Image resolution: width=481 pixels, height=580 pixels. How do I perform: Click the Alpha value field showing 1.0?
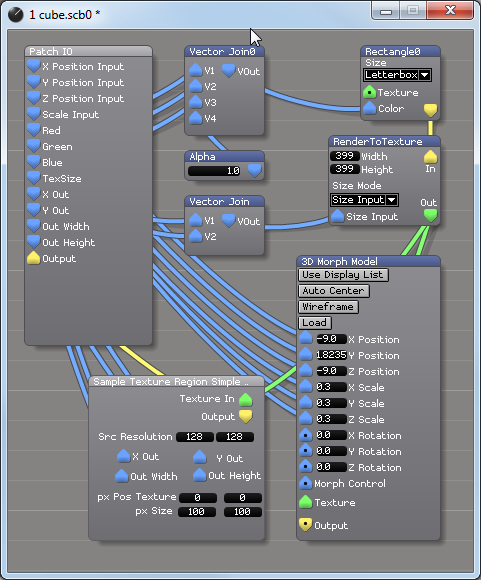214,171
